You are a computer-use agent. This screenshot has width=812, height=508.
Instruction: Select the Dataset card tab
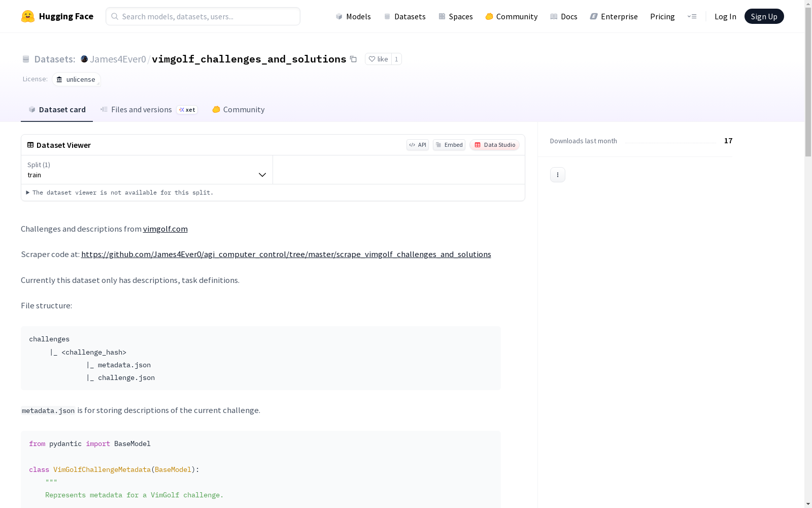point(57,109)
